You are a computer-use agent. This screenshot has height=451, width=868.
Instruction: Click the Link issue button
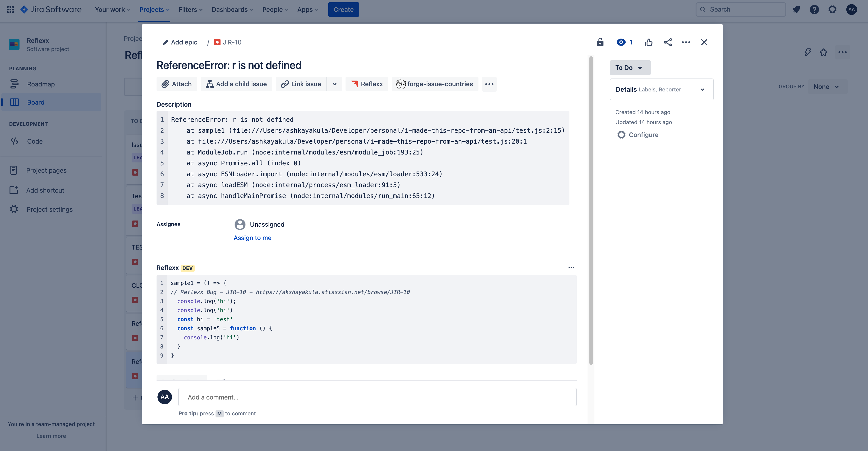(301, 84)
